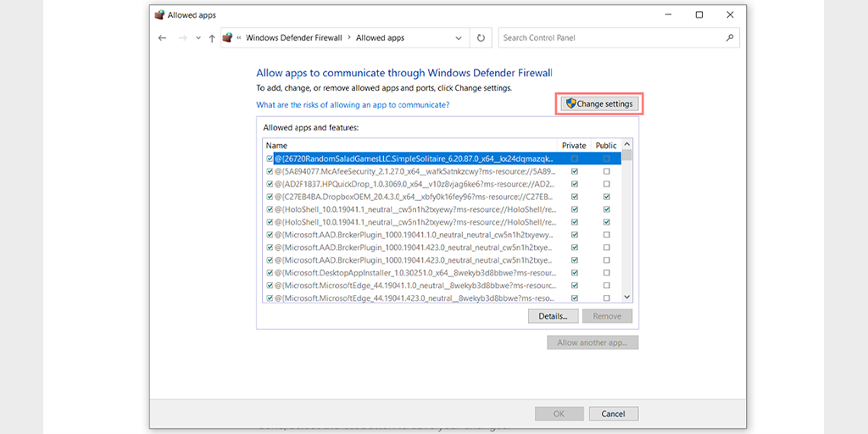
Task: Click the firewall icon in address bar
Action: 227,38
